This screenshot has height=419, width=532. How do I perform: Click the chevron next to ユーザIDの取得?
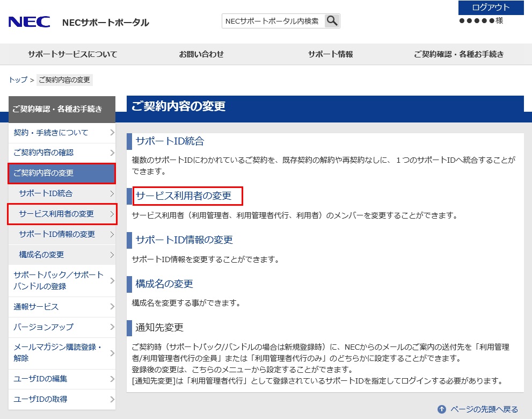tap(112, 399)
